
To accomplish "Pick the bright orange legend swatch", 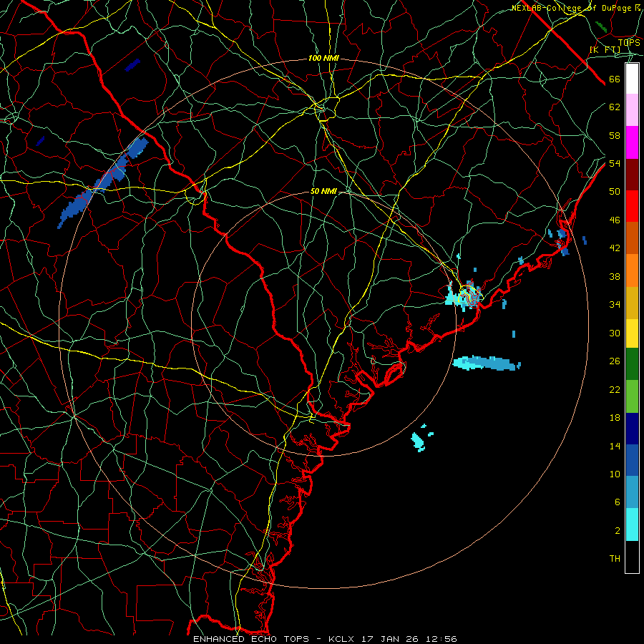I will [632, 270].
